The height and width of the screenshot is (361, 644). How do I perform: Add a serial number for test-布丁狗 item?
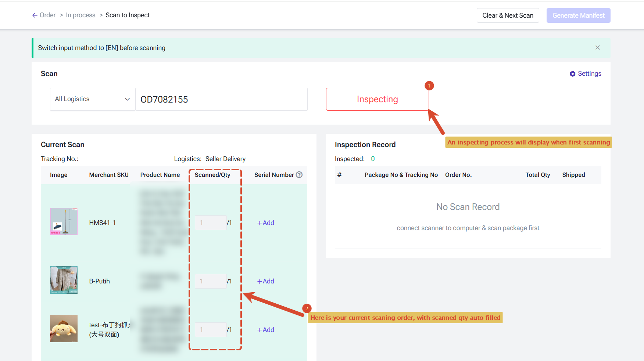click(x=266, y=330)
